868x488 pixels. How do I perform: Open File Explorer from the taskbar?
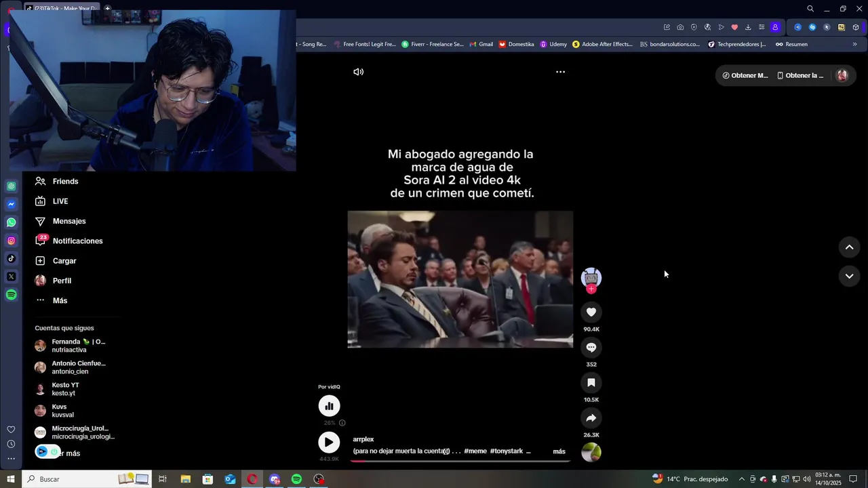coord(186,479)
